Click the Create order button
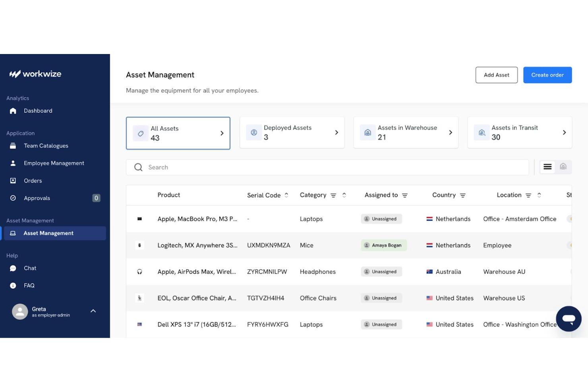588x392 pixels. pyautogui.click(x=547, y=75)
